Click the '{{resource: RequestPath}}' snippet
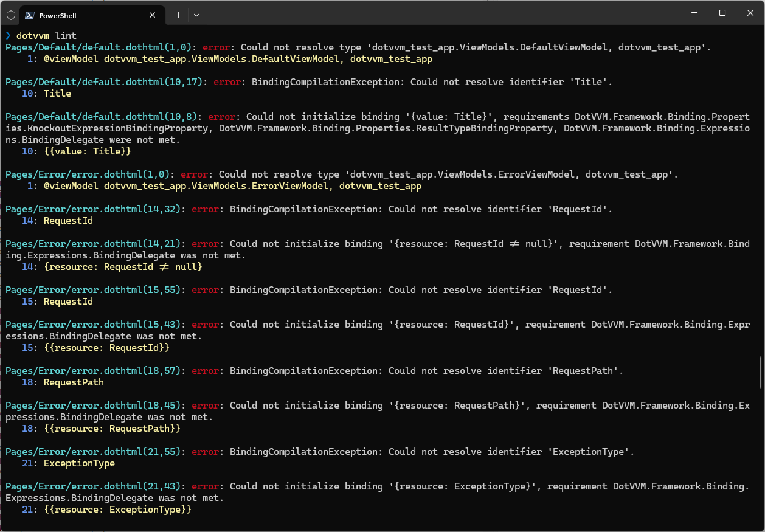This screenshot has width=765, height=532. coord(112,429)
